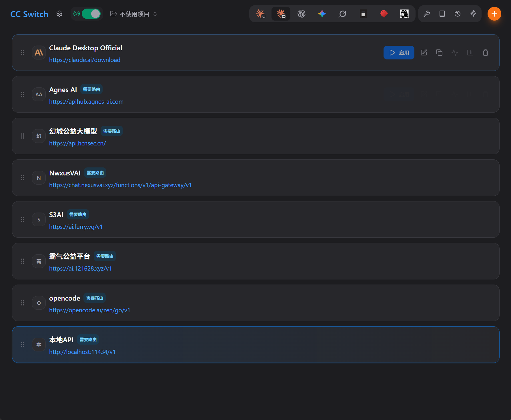Open the nexusvai api-gateway URL link
Viewport: 511px width, 420px height.
click(120, 185)
